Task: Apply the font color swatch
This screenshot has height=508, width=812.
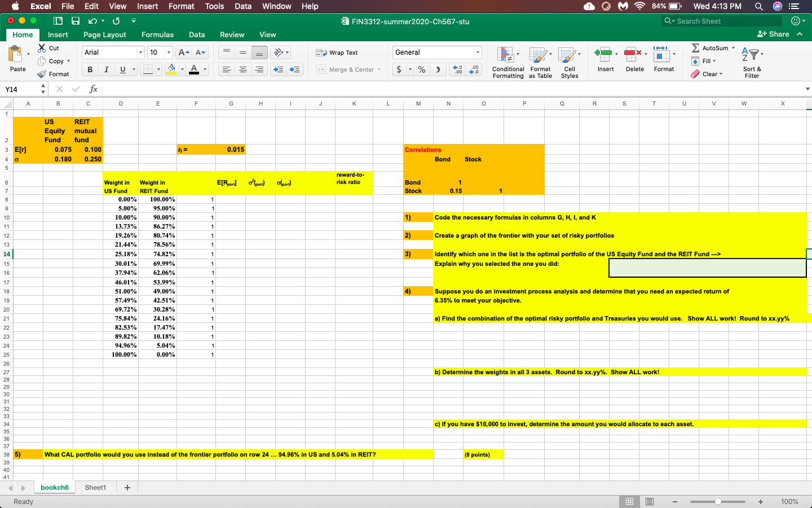Action: (194, 69)
